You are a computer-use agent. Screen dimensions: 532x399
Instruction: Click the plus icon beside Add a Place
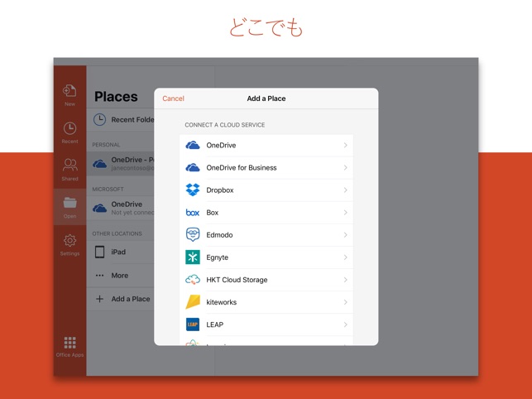[x=99, y=299]
